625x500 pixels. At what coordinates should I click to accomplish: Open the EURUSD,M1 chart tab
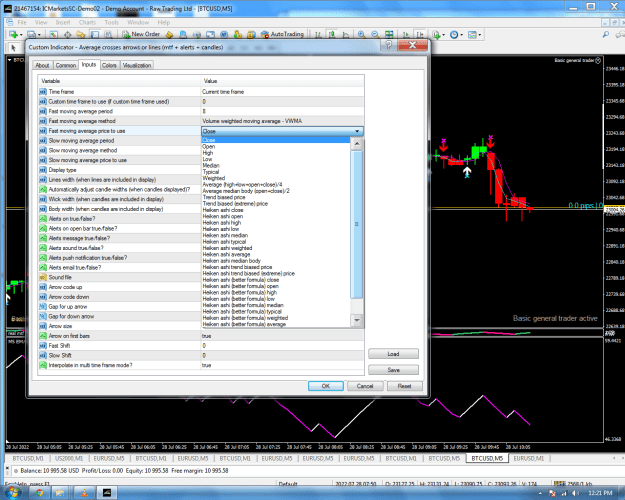point(529,459)
